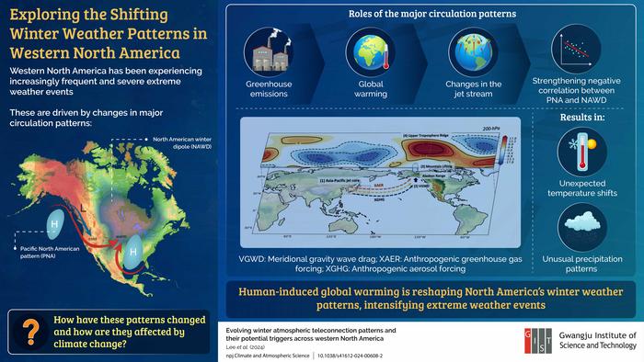
Task: Select the cloud Unusual precipitation patterns icon
Action: pos(582,228)
